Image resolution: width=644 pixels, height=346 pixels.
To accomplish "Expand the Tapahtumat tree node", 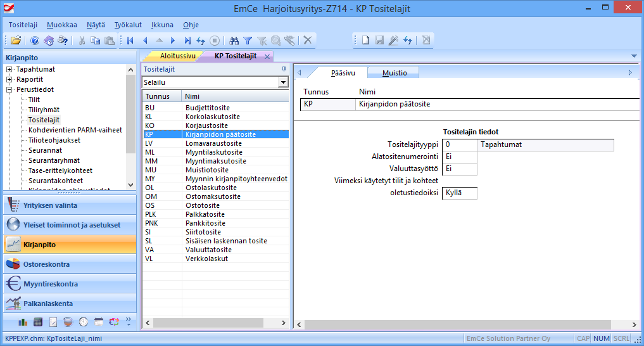I will [9, 70].
